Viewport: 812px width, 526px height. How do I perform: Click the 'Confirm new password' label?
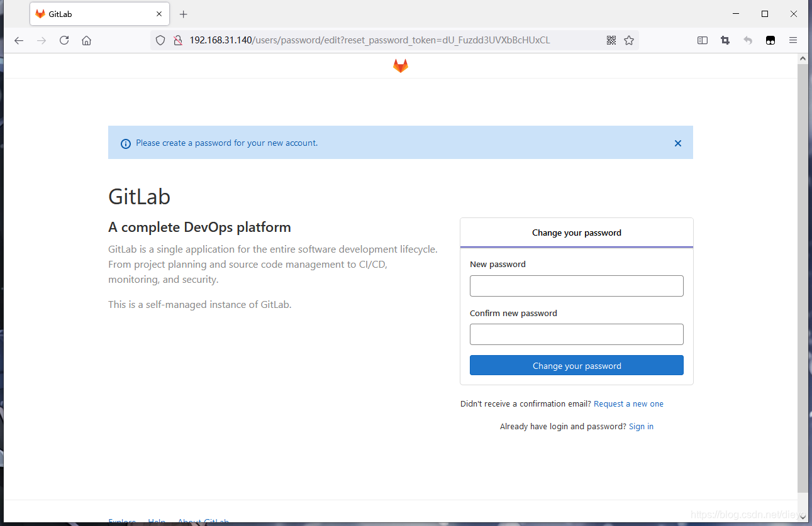click(513, 314)
